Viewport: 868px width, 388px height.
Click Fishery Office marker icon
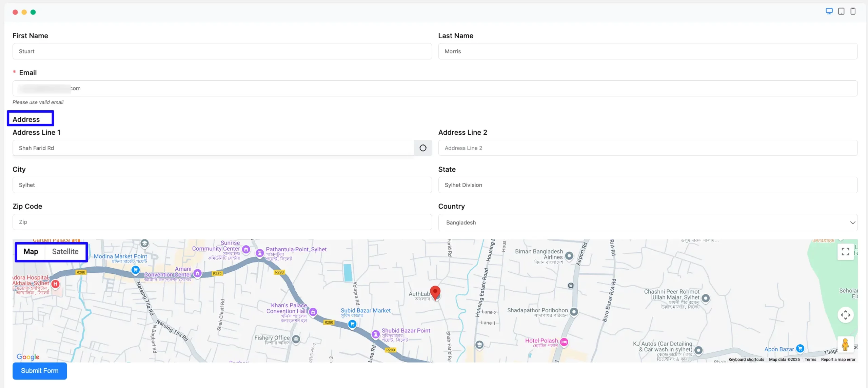[296, 339]
